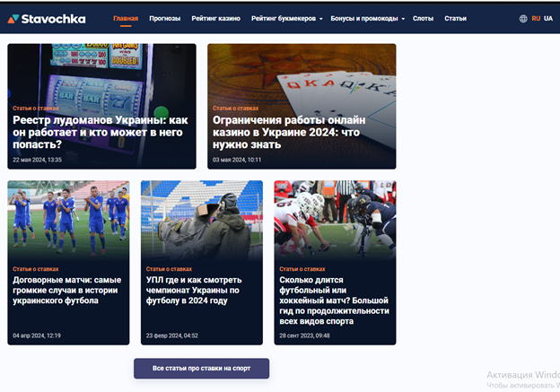Viewport: 560px width, 392px height.
Task: Navigate to the Статьи menu item
Action: [x=455, y=18]
